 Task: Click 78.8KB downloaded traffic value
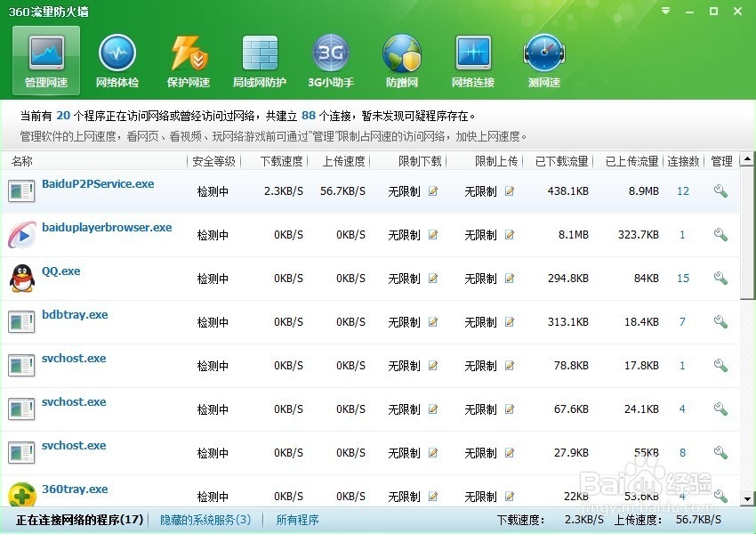click(571, 366)
